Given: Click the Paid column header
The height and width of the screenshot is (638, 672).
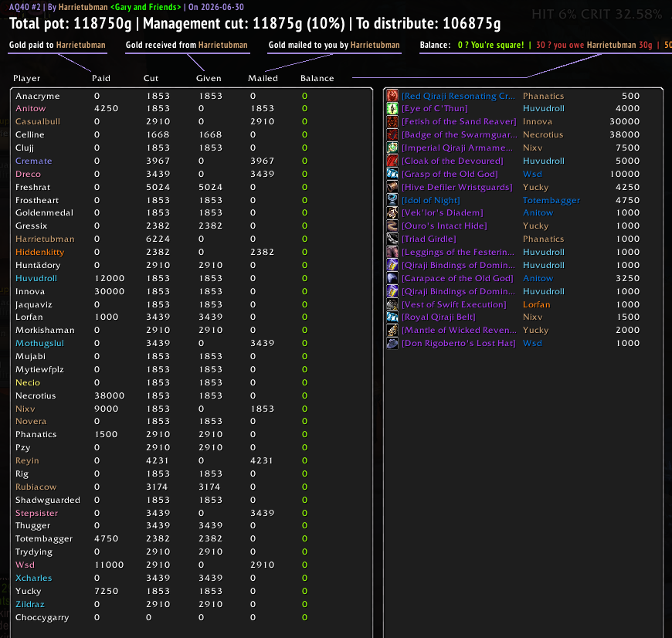Looking at the screenshot, I should (x=101, y=79).
